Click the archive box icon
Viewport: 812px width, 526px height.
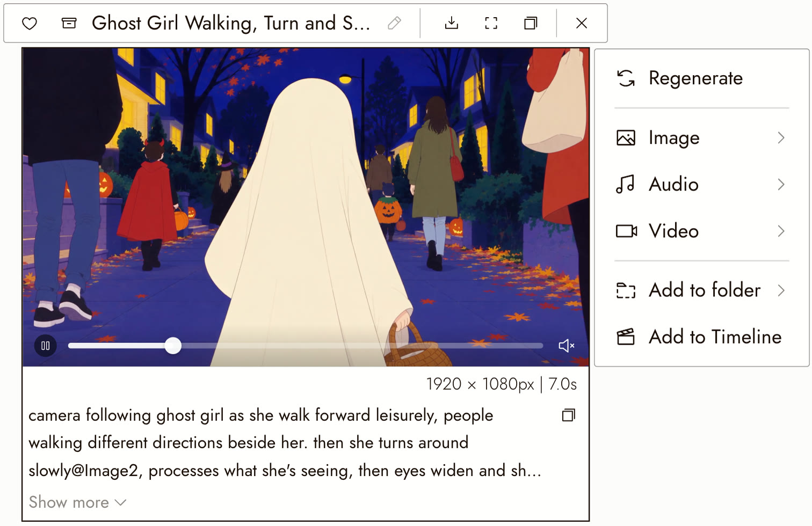click(69, 23)
